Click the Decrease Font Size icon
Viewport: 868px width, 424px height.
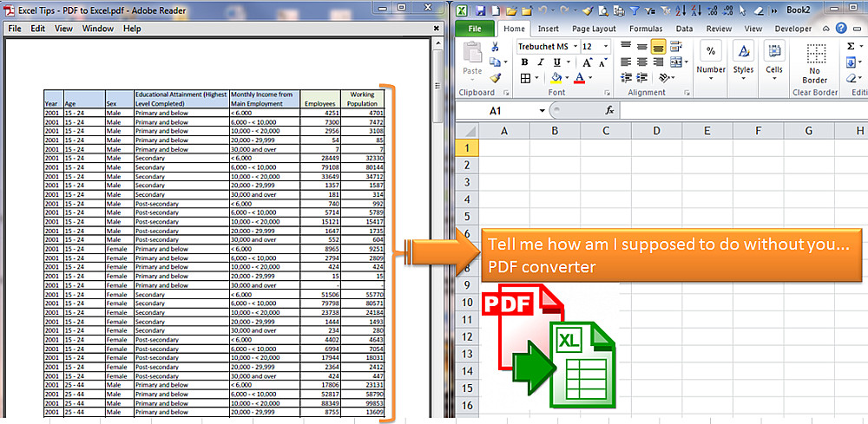click(602, 62)
